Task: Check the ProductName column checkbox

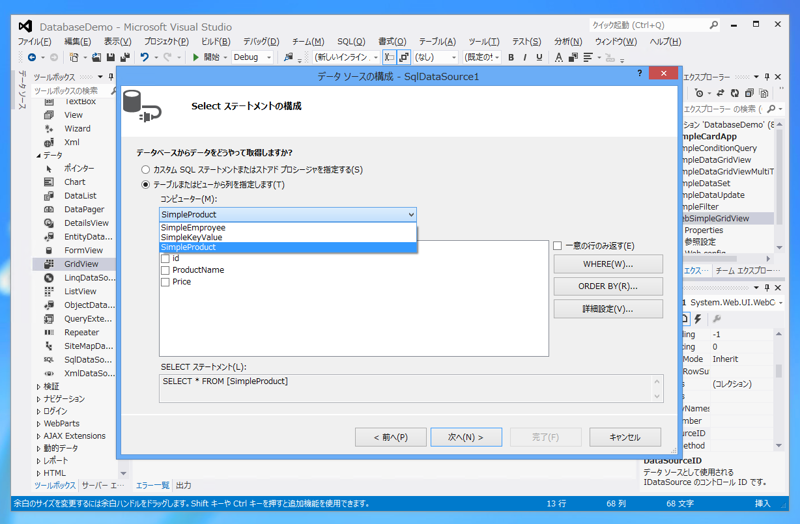Action: tap(165, 270)
